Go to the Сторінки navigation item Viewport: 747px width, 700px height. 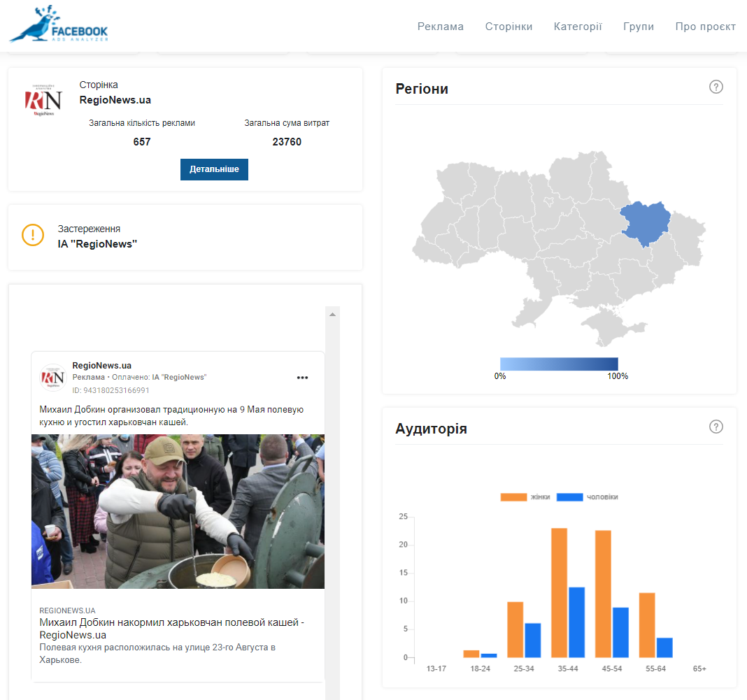(x=508, y=27)
